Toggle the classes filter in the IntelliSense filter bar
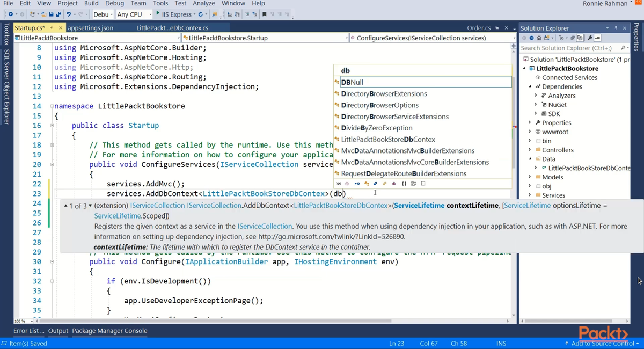644x349 pixels. click(x=367, y=184)
